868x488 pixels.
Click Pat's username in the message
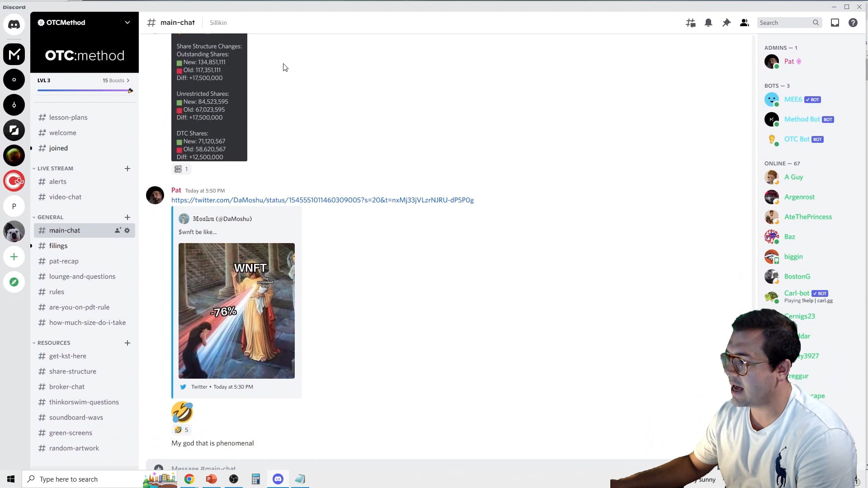tap(176, 190)
